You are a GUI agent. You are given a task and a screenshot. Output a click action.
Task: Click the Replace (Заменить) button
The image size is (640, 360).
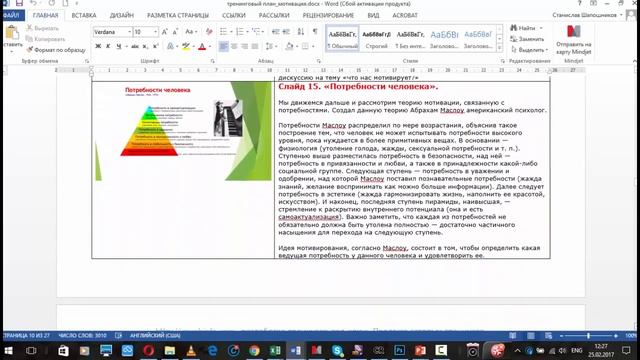click(x=527, y=39)
